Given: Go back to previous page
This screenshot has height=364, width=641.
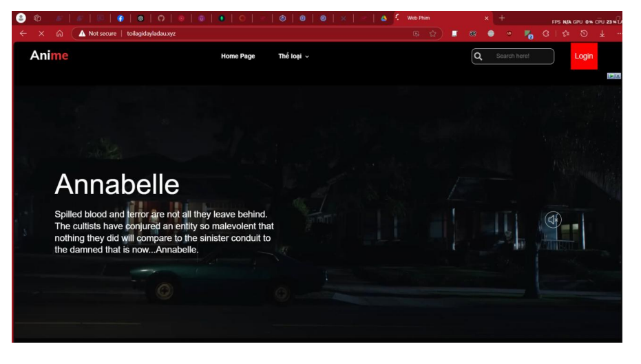Looking at the screenshot, I should [x=23, y=34].
